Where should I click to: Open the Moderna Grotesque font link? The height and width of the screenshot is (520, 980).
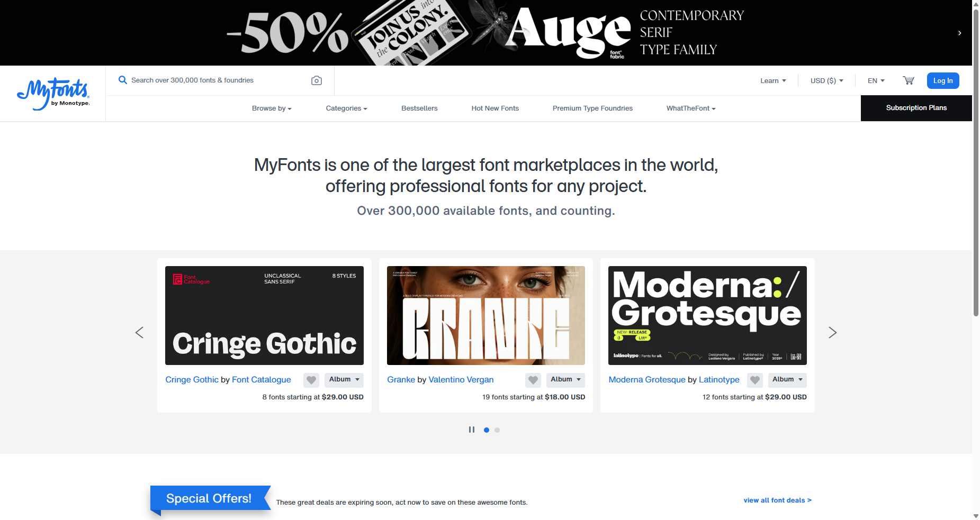coord(647,380)
